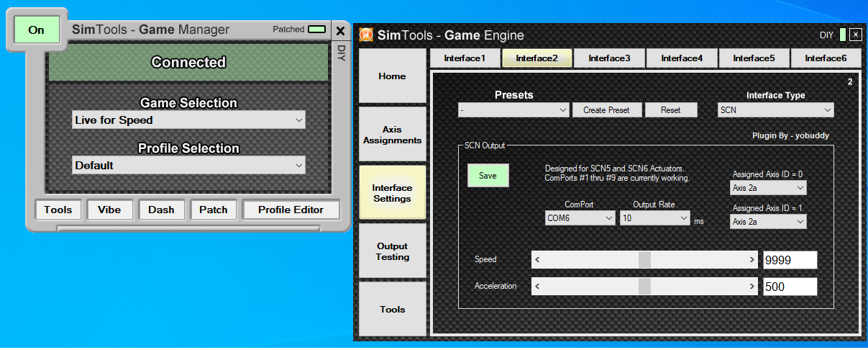Image resolution: width=868 pixels, height=350 pixels.
Task: Click the Create Preset button
Action: (606, 110)
